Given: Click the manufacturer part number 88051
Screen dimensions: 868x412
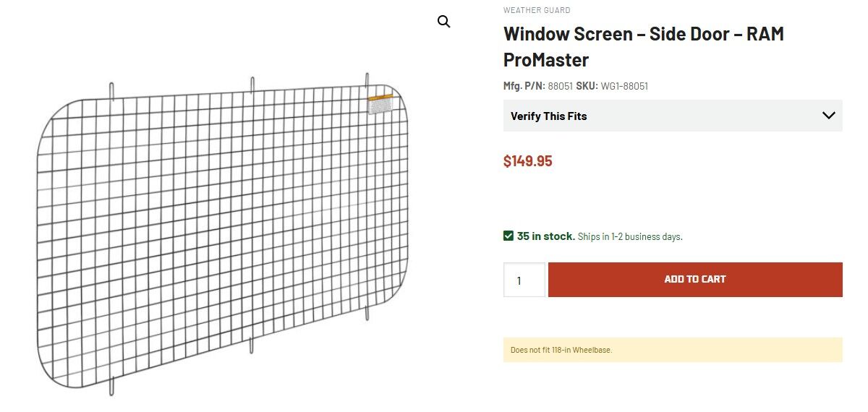Looking at the screenshot, I should pyautogui.click(x=560, y=86).
